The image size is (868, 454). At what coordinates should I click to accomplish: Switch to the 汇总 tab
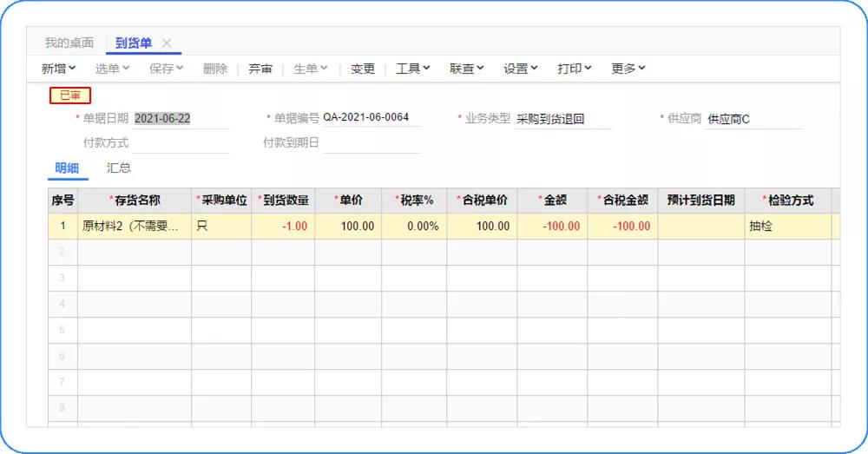coord(118,168)
